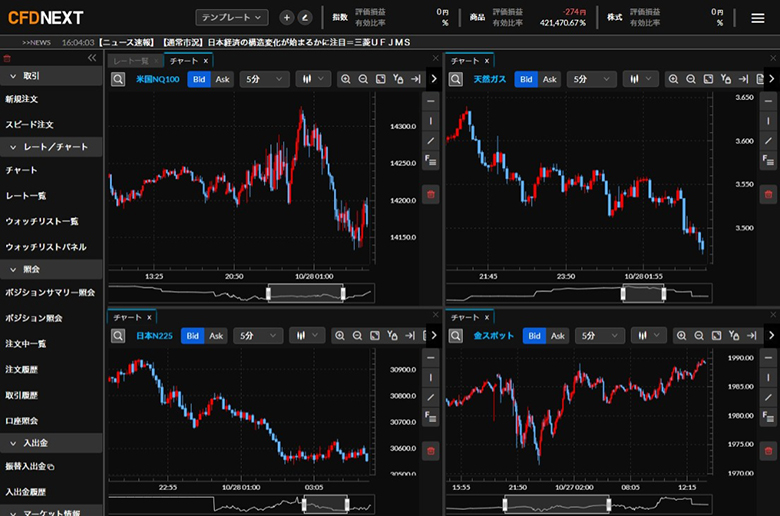This screenshot has width=780, height=516.
Task: Switch 金スポット chart to Ask price
Action: (x=558, y=336)
